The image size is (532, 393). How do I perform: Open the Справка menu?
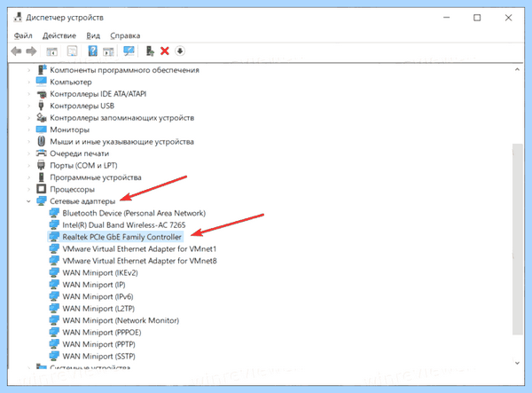(125, 35)
